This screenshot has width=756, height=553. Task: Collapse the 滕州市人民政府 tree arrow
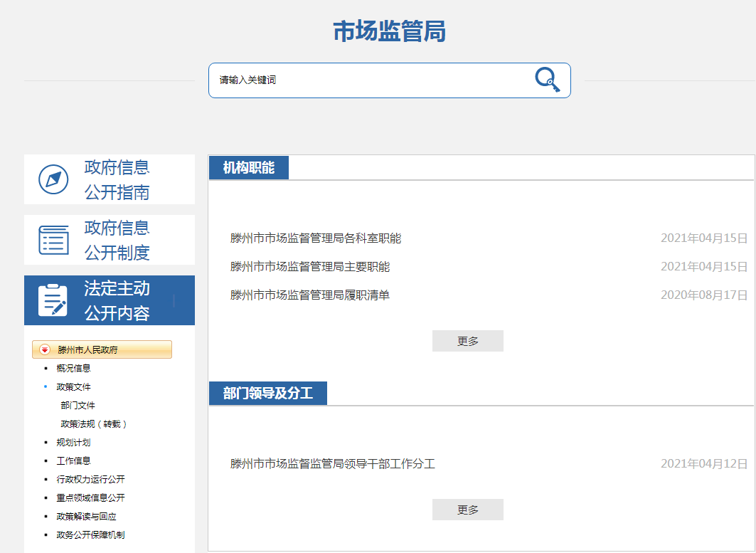click(x=45, y=350)
